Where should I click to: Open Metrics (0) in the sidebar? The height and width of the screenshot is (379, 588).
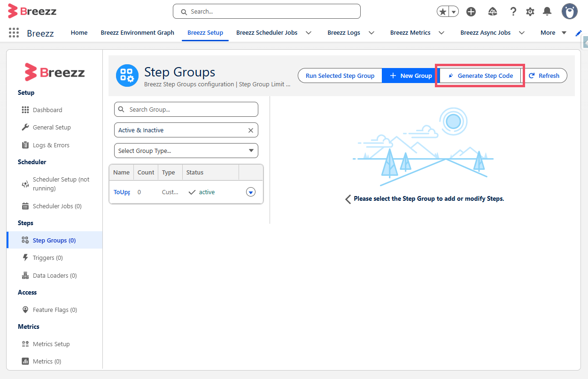click(47, 361)
